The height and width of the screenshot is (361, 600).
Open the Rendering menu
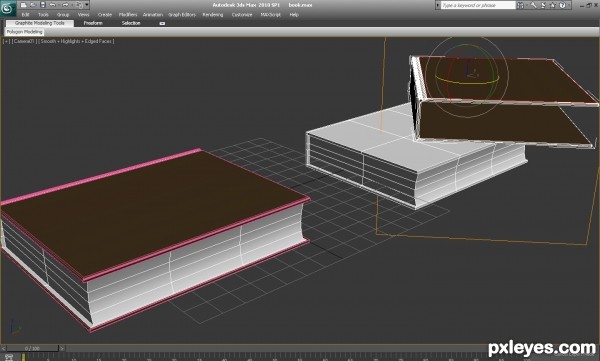[x=213, y=15]
